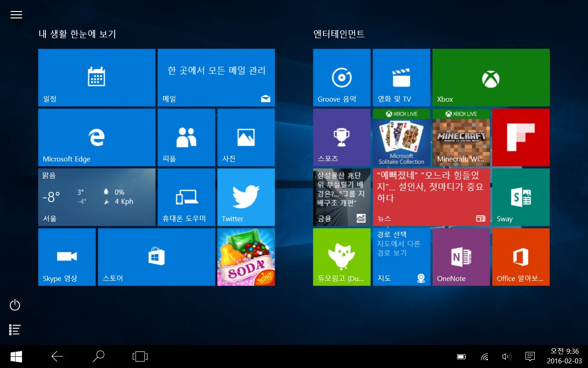Open the 피플 people tile
Viewport: 588px width, 368px height.
tap(186, 137)
